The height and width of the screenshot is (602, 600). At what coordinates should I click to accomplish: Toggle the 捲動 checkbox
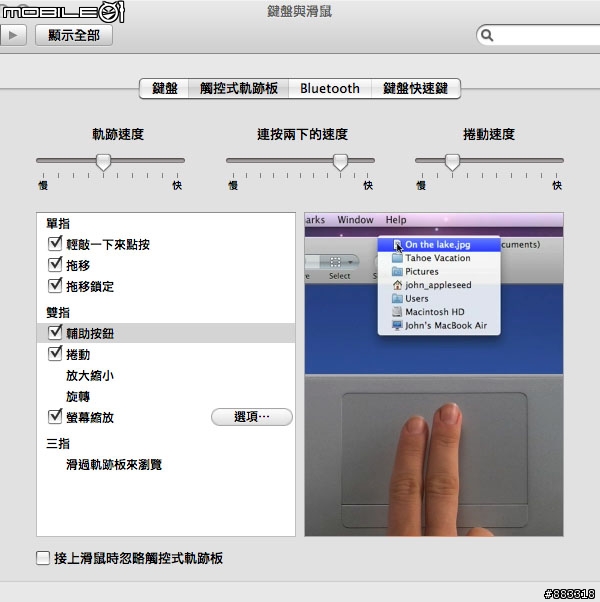pyautogui.click(x=55, y=354)
